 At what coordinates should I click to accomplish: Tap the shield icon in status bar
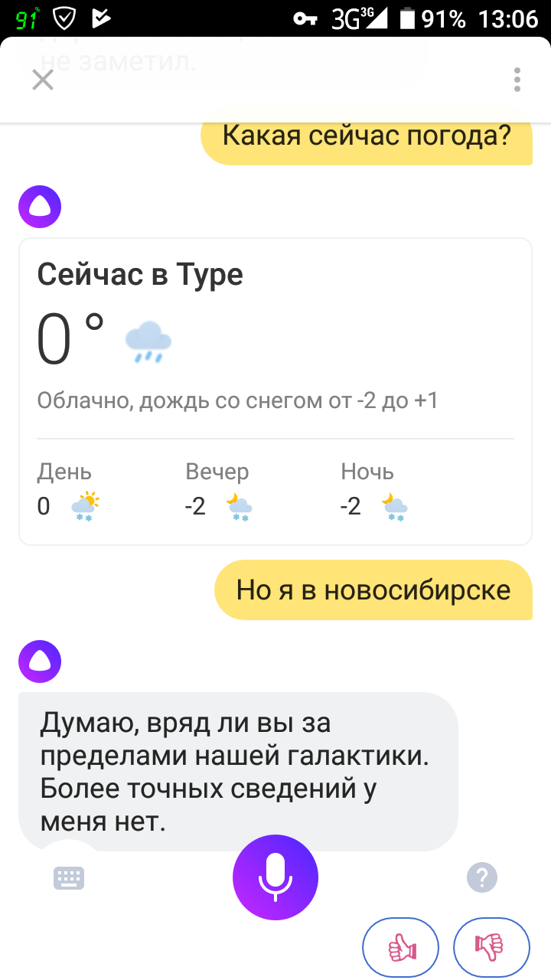pyautogui.click(x=64, y=18)
